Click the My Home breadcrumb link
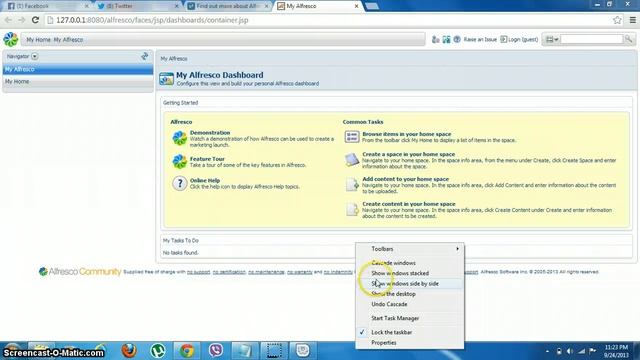Screen dimensions: 640x360 tap(38, 40)
